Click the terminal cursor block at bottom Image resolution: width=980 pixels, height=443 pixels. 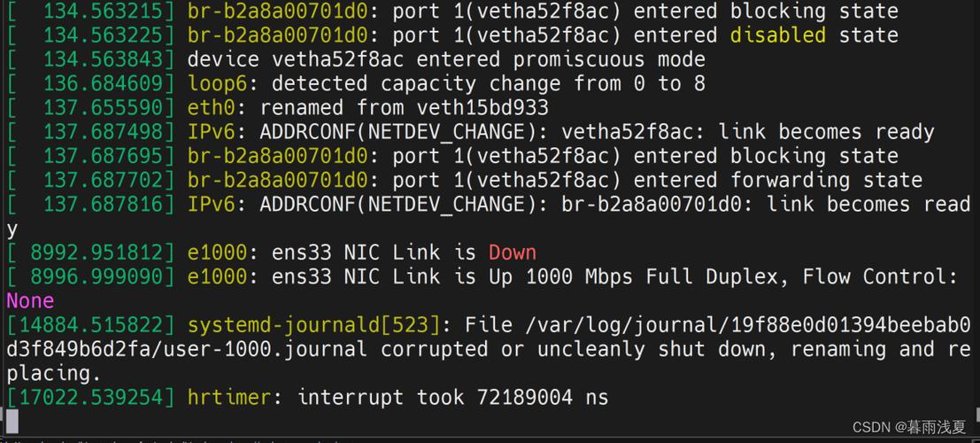(12, 419)
